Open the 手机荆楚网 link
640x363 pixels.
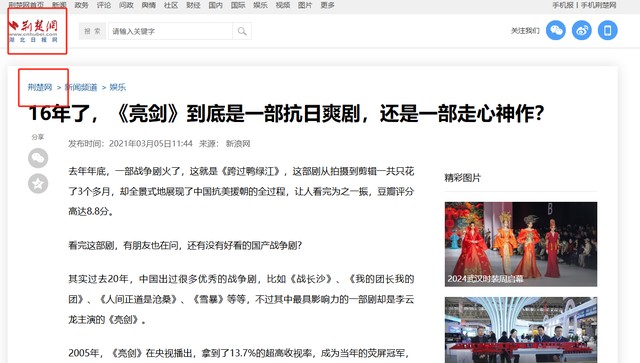(x=598, y=5)
